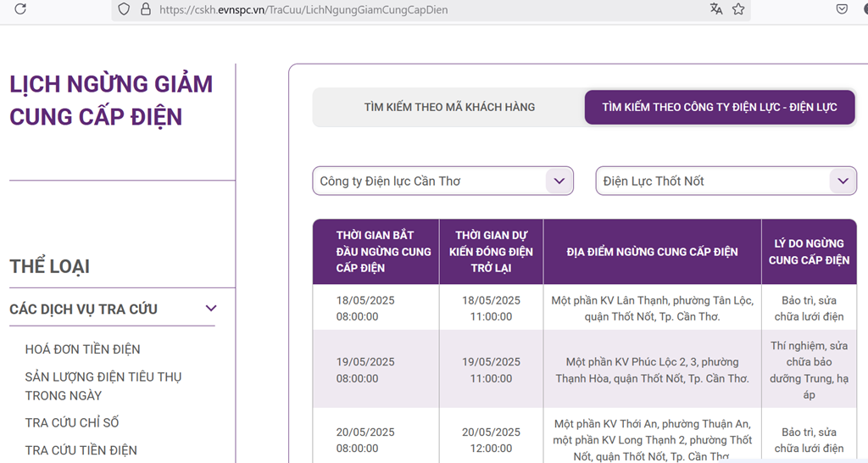Switch to Tìm kiếm theo mã khách hàng tab

pyautogui.click(x=449, y=108)
